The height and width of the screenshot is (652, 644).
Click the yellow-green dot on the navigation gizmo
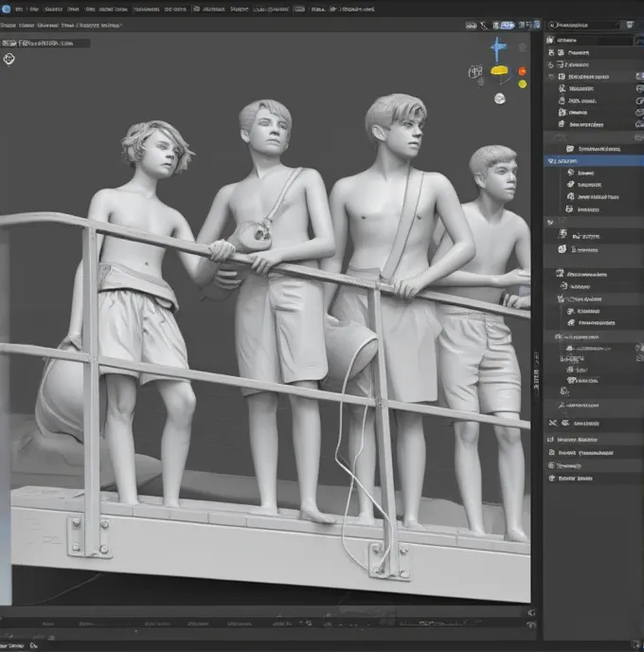[x=522, y=84]
